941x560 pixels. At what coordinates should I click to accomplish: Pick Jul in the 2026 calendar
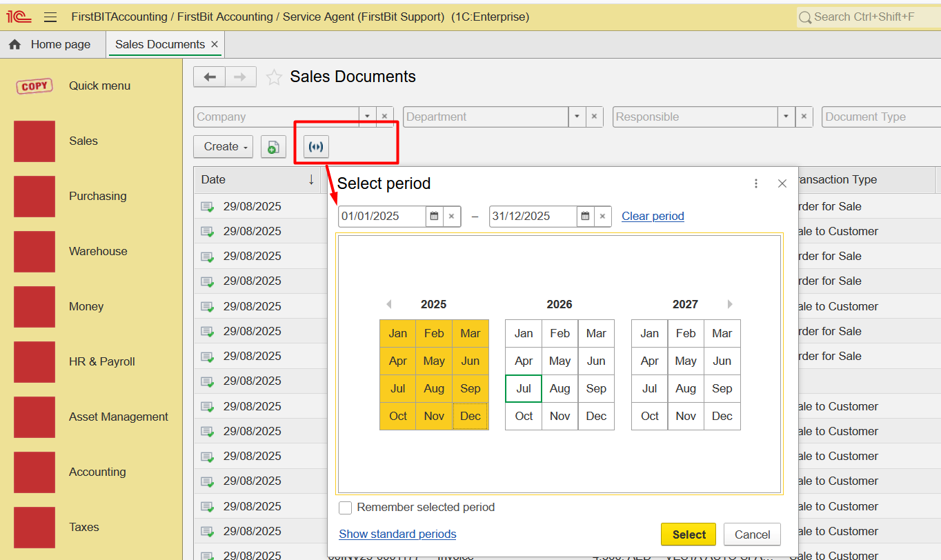[x=524, y=389]
